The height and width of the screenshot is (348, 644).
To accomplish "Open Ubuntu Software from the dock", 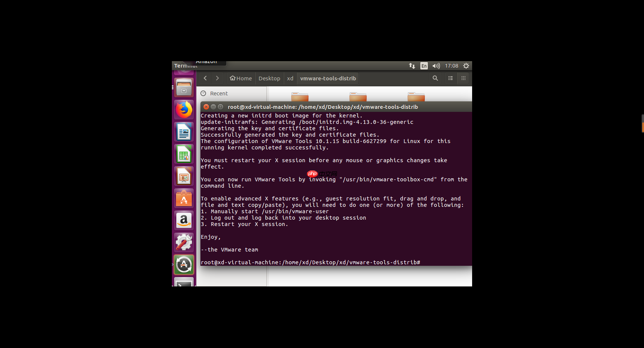I will click(184, 198).
